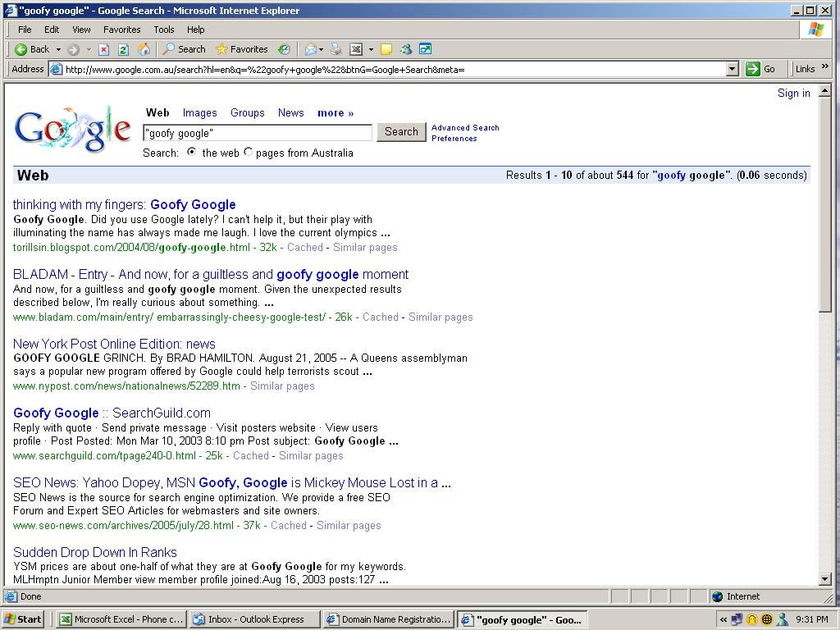Viewport: 840px width, 630px height.
Task: Open the Tools menu
Action: click(x=164, y=30)
